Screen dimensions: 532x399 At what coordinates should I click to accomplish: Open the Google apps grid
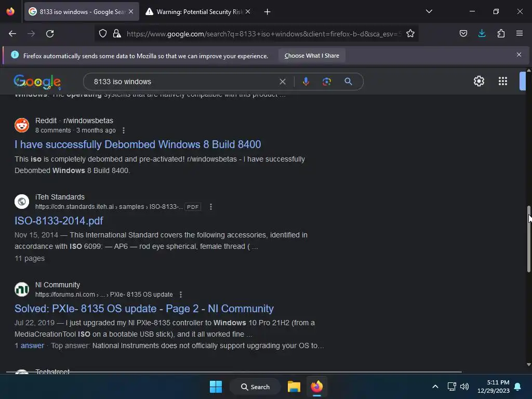pyautogui.click(x=502, y=81)
